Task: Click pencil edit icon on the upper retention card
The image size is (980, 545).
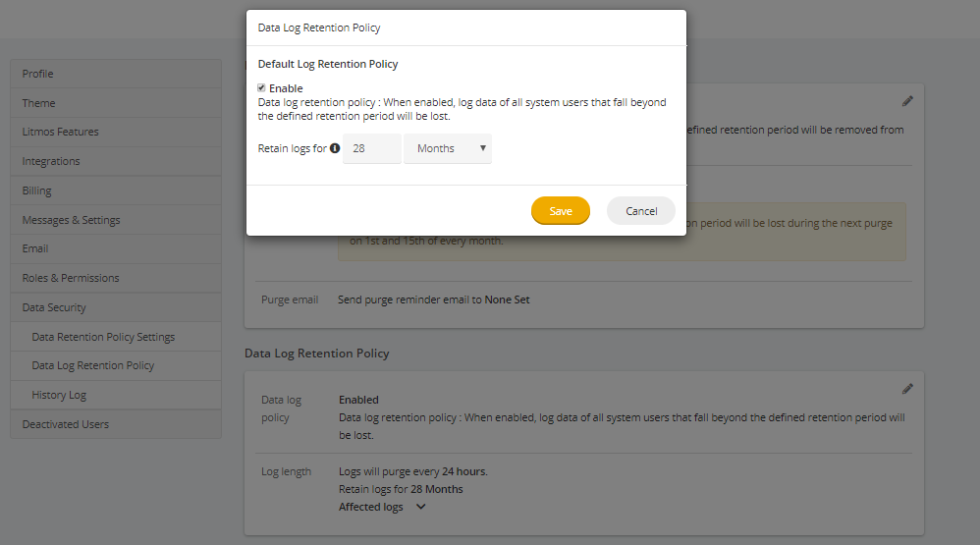Action: tap(907, 101)
